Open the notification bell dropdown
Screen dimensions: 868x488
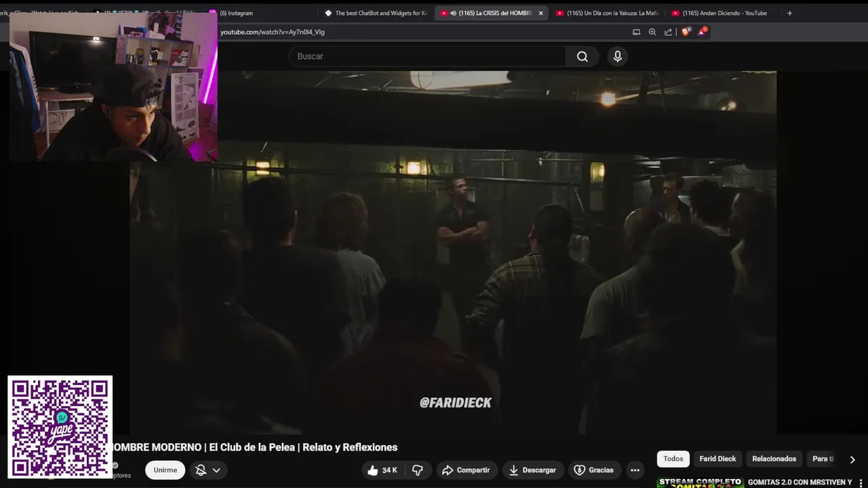point(208,470)
